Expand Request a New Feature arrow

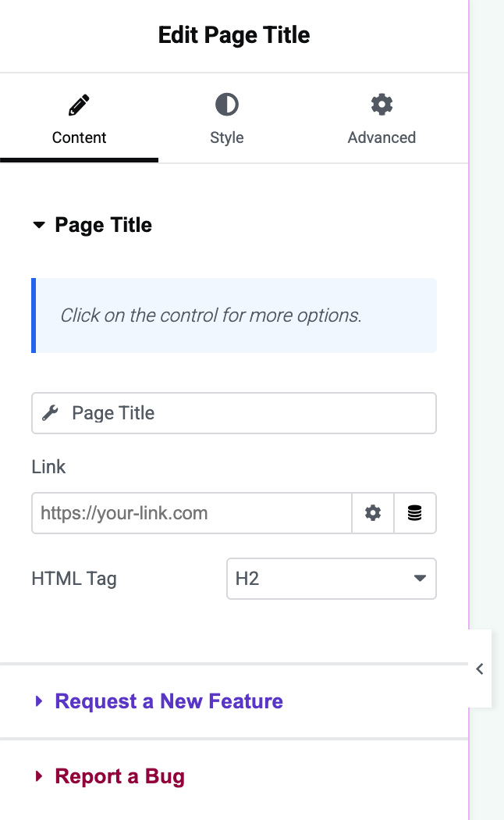click(x=39, y=701)
